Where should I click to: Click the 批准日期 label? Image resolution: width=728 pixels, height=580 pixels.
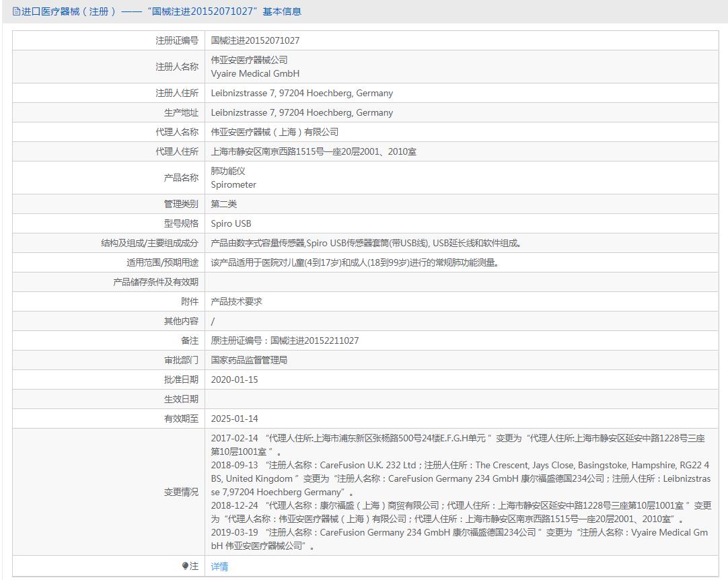[181, 379]
